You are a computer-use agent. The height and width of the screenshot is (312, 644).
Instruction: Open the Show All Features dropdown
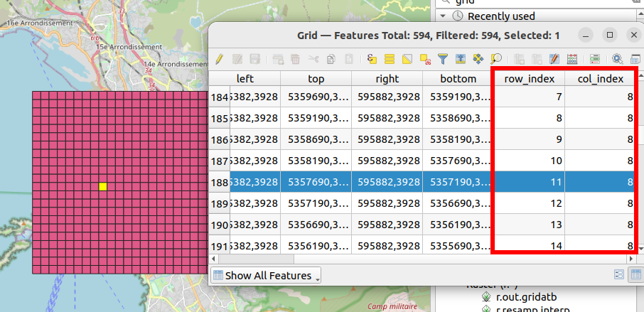(267, 276)
